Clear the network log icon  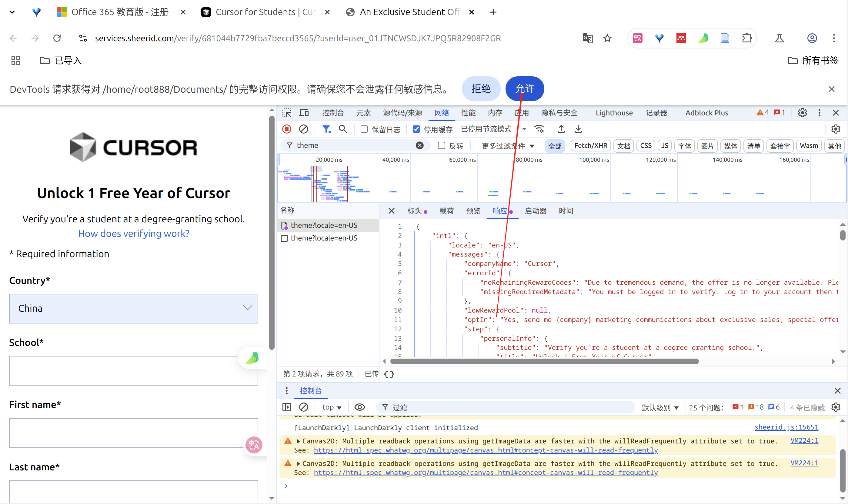(x=303, y=129)
